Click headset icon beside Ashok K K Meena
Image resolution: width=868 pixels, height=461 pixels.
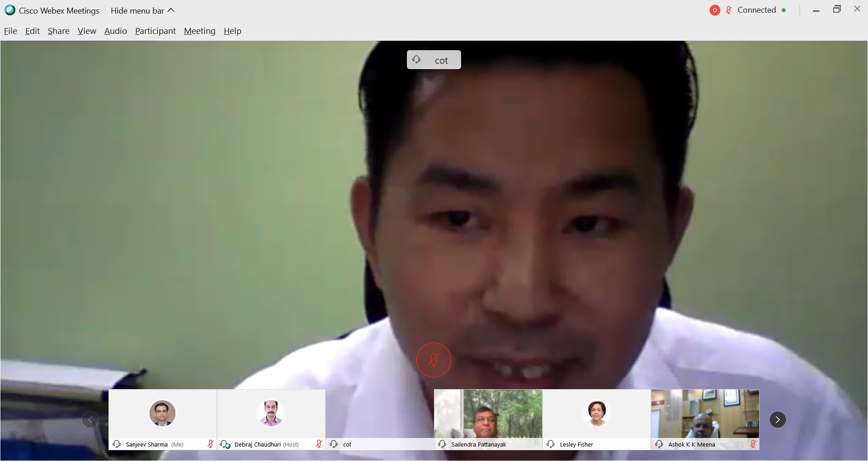(659, 444)
